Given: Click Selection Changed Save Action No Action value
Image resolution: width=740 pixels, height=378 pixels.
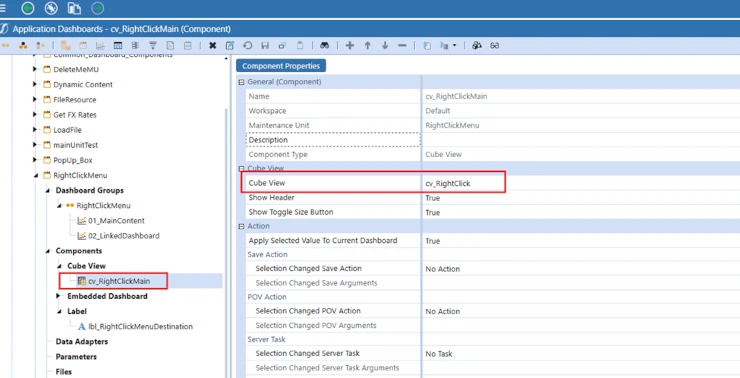Looking at the screenshot, I should click(x=442, y=269).
